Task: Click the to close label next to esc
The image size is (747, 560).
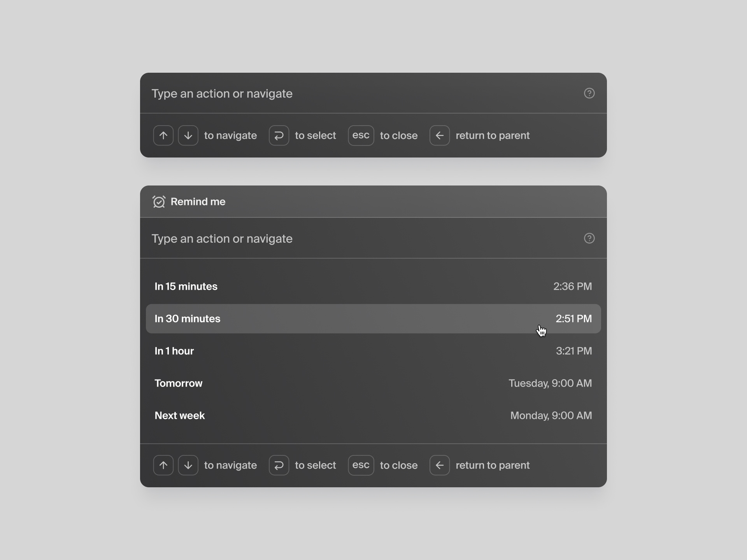Action: (398, 135)
